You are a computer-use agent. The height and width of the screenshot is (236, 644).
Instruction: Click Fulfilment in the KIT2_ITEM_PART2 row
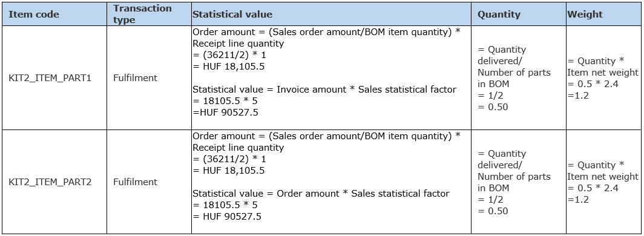click(x=135, y=182)
